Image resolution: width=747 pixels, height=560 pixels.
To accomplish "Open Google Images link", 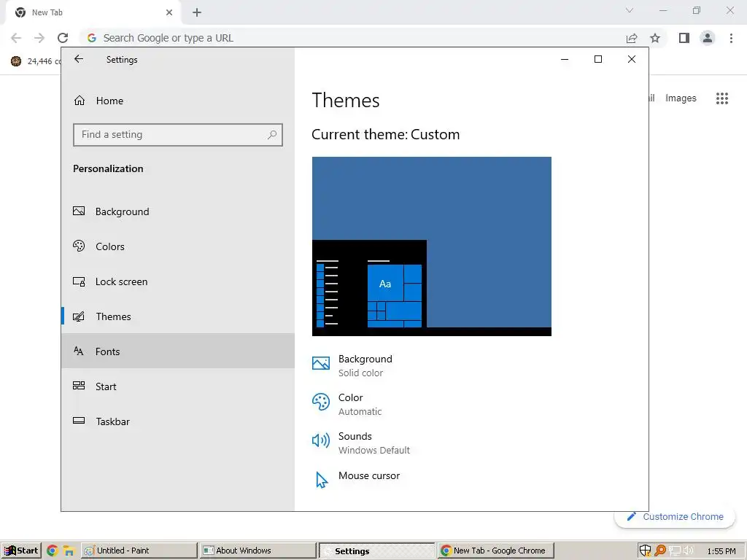I will [681, 98].
